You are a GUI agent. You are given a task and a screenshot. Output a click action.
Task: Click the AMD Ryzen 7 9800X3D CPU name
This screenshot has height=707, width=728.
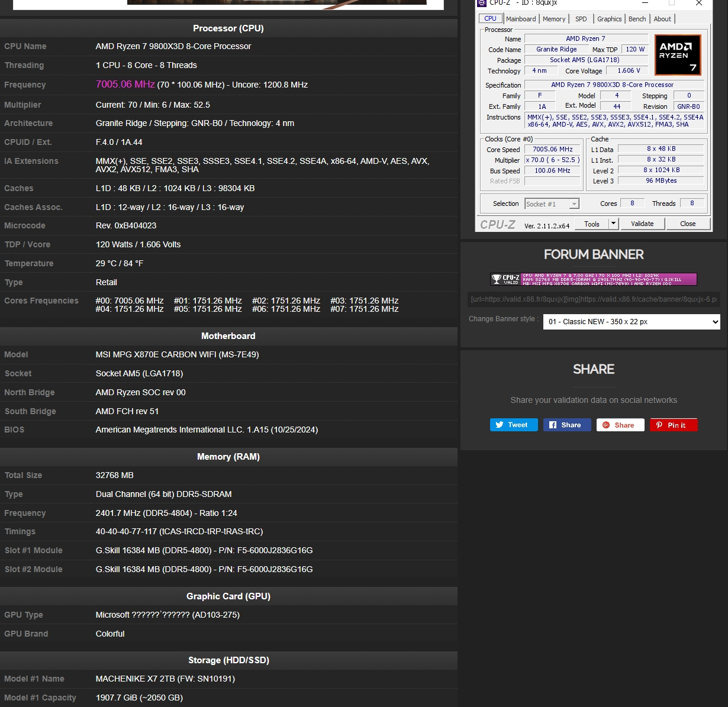[x=173, y=46]
